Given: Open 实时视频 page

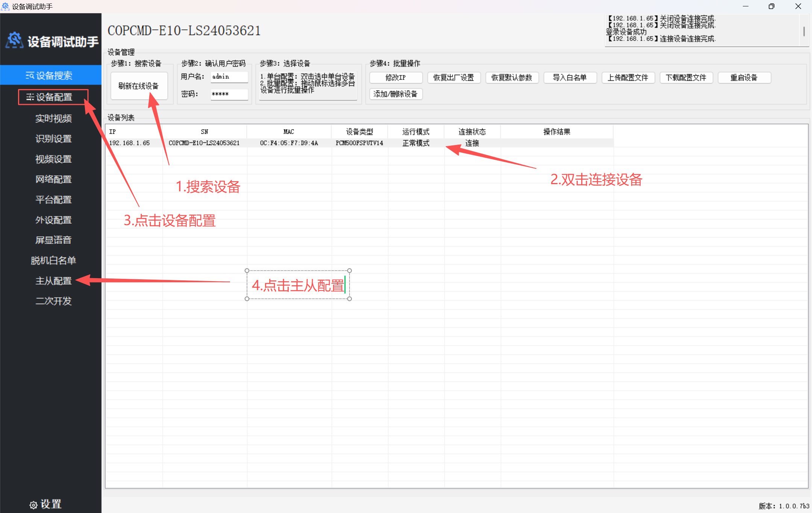Looking at the screenshot, I should pos(53,118).
